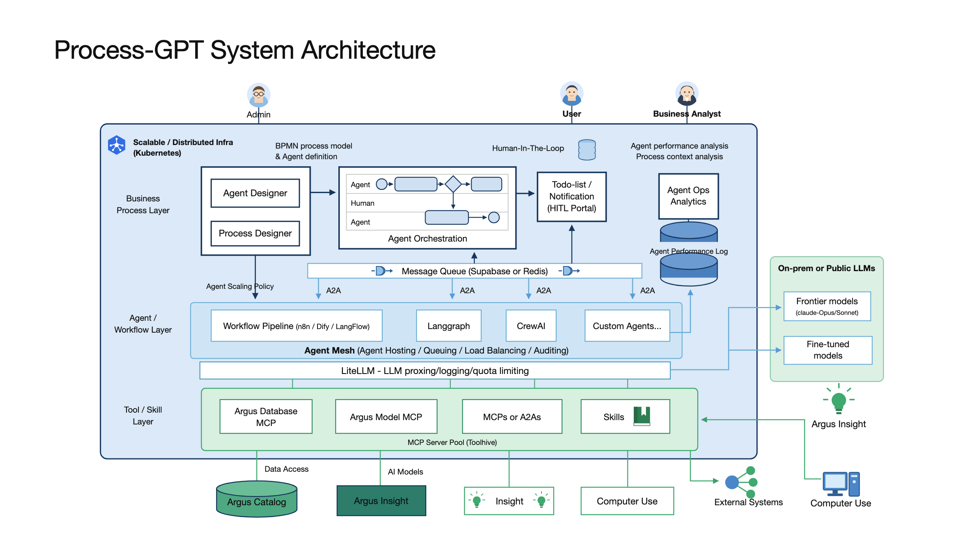Click the BPMN end circle in bottom Agent lane

[x=494, y=217]
